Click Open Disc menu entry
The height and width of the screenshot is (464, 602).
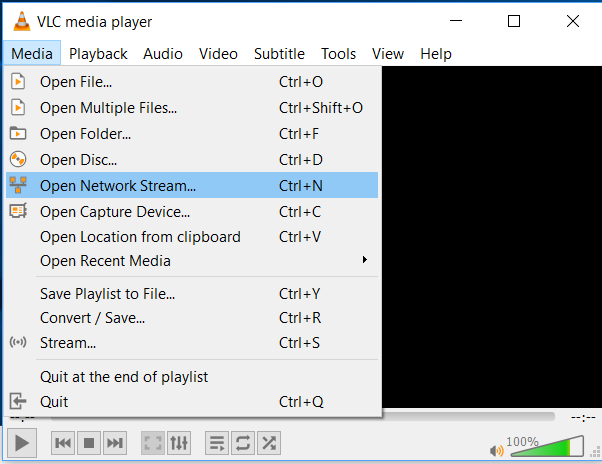78,159
